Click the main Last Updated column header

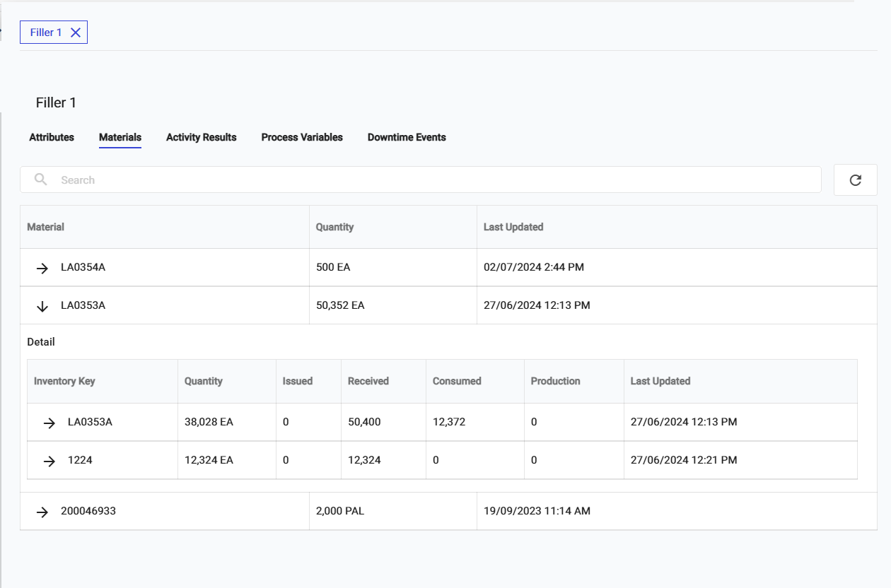coord(513,227)
